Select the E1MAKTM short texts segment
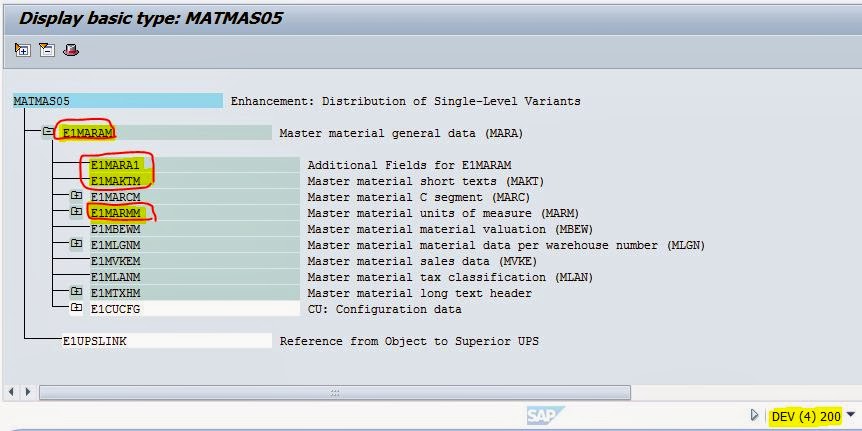The image size is (862, 431). [116, 181]
